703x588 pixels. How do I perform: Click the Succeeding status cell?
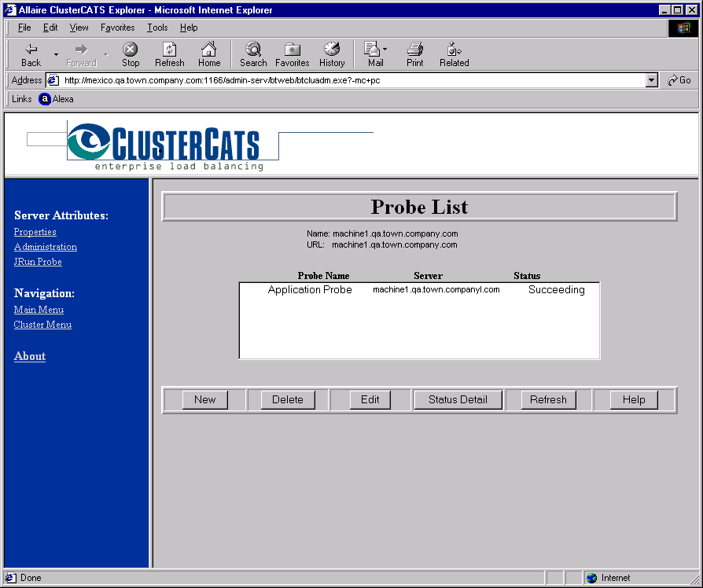[557, 289]
